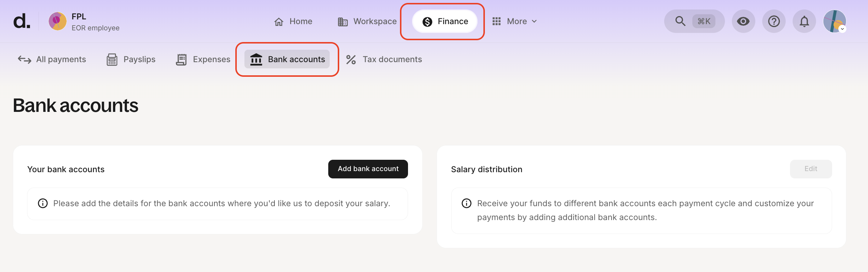This screenshot has height=272, width=868.
Task: Click the info icon under Salary distribution
Action: pos(466,203)
